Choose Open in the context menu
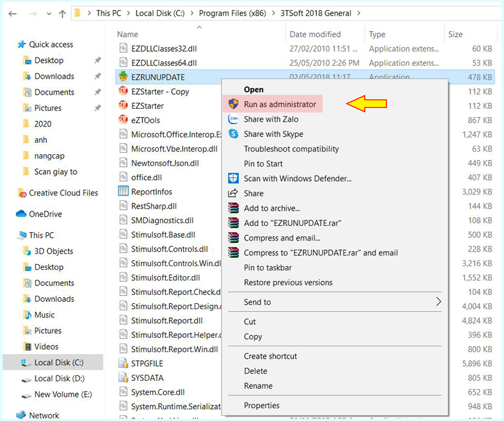This screenshot has height=421, width=504. tap(254, 89)
